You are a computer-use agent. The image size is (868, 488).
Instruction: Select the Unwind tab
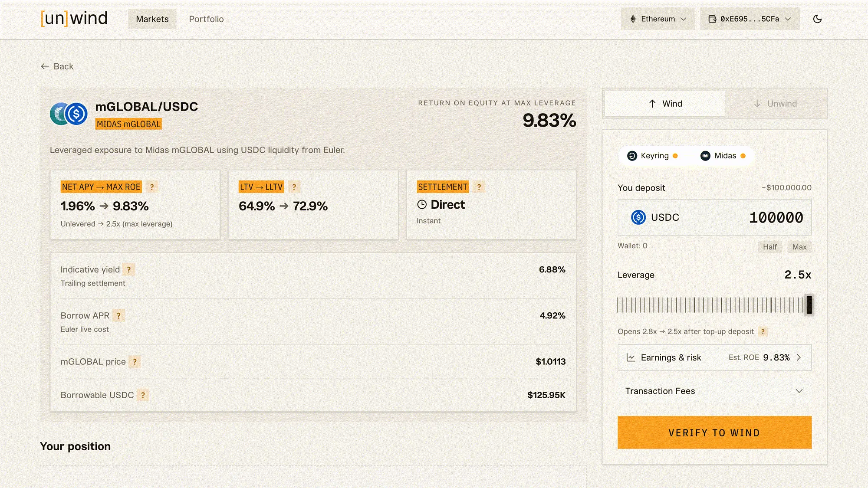click(x=775, y=104)
